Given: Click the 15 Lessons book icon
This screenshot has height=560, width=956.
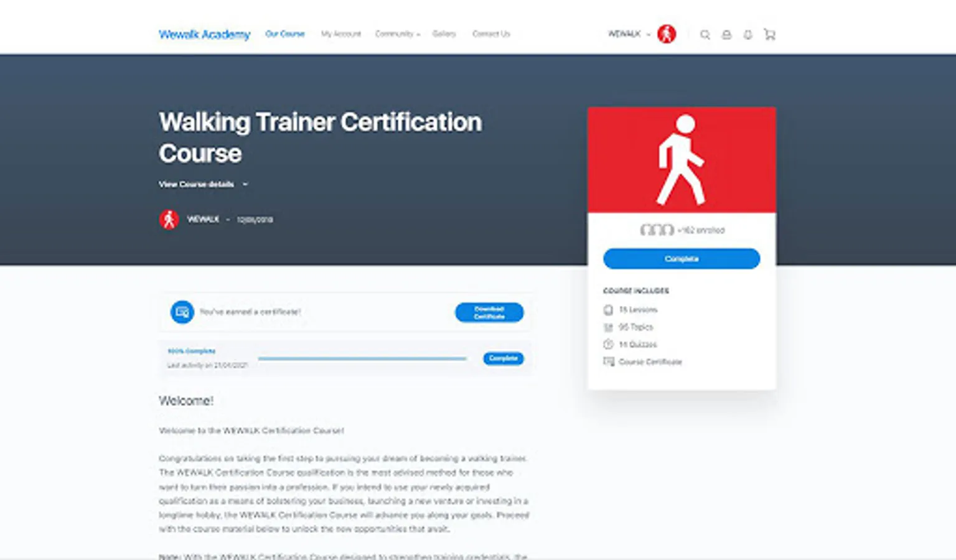Looking at the screenshot, I should tap(608, 310).
